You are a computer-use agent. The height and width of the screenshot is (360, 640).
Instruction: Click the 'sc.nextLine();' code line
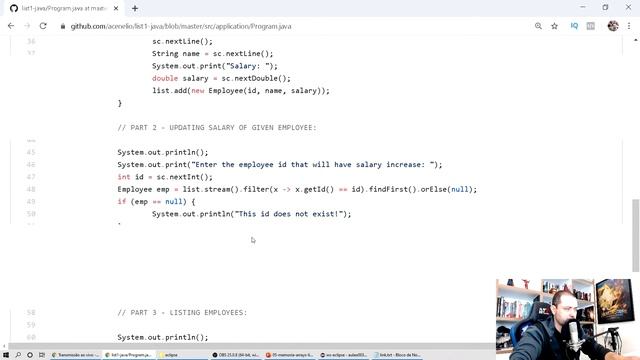182,41
